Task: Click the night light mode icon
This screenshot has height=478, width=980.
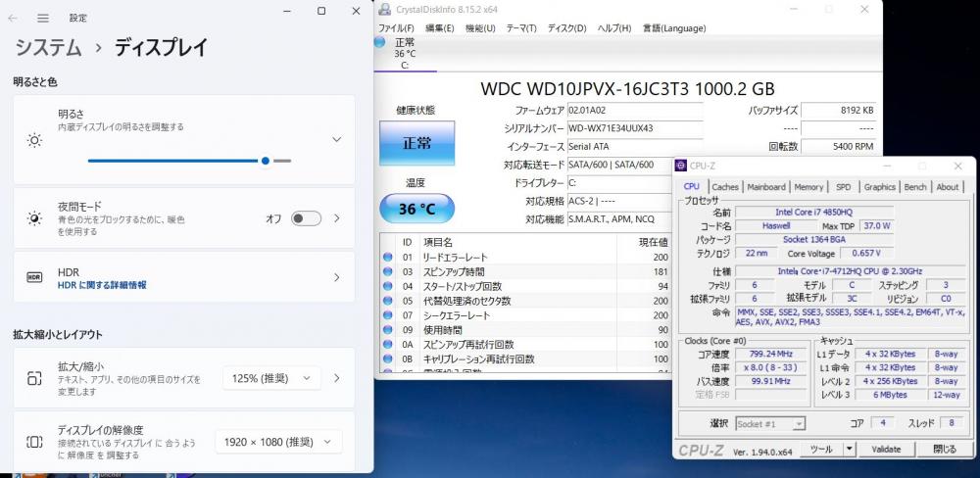Action: [34, 218]
